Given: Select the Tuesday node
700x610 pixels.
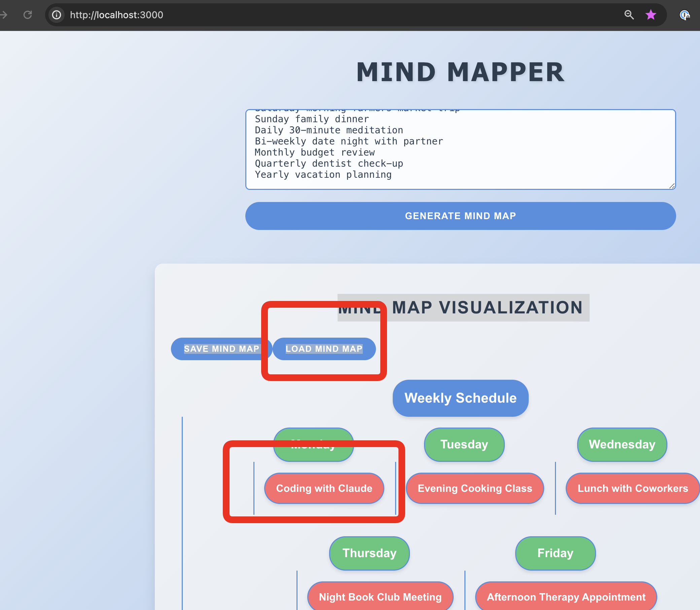Looking at the screenshot, I should (464, 444).
